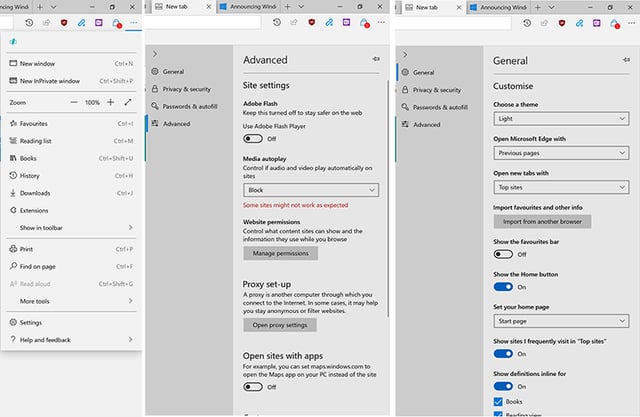Toggle Open sites with apps switch
640x417 pixels.
253,387
